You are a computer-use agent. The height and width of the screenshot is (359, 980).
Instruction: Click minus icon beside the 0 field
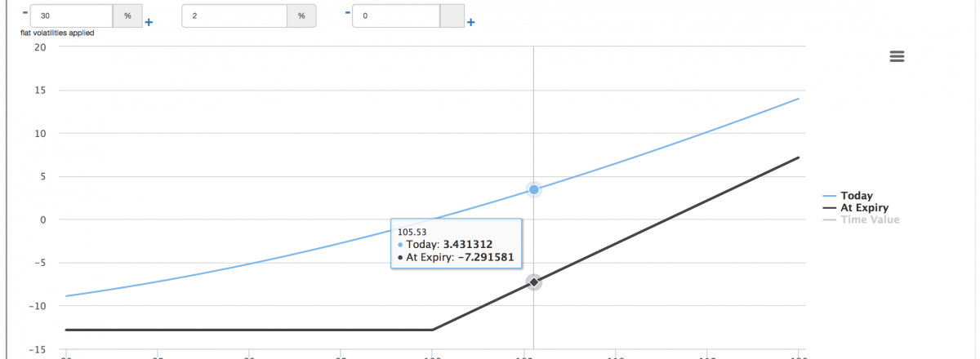(x=348, y=12)
